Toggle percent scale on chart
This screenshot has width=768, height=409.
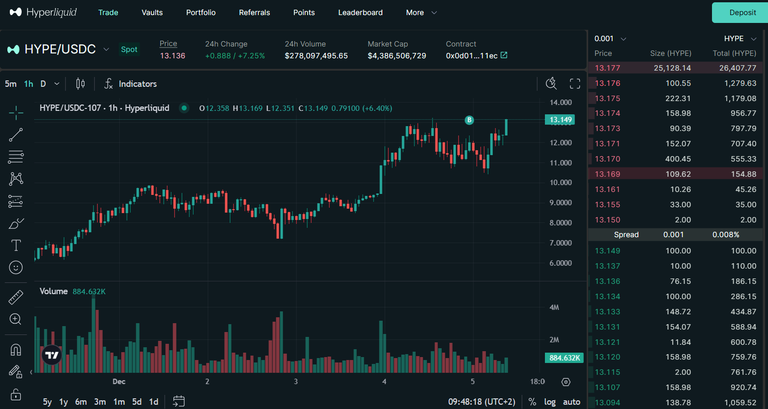(x=532, y=402)
